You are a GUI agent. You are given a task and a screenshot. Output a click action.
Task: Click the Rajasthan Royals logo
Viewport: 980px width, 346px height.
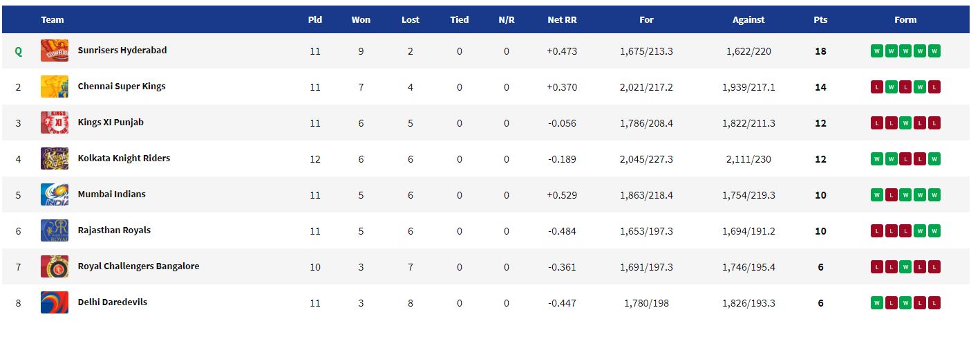[x=55, y=230]
